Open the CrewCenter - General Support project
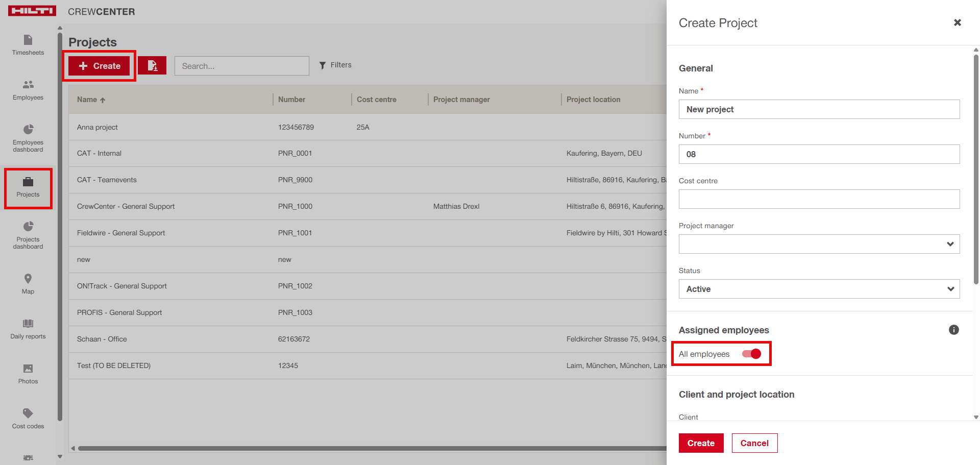Screen dimensions: 980x465 367,207
